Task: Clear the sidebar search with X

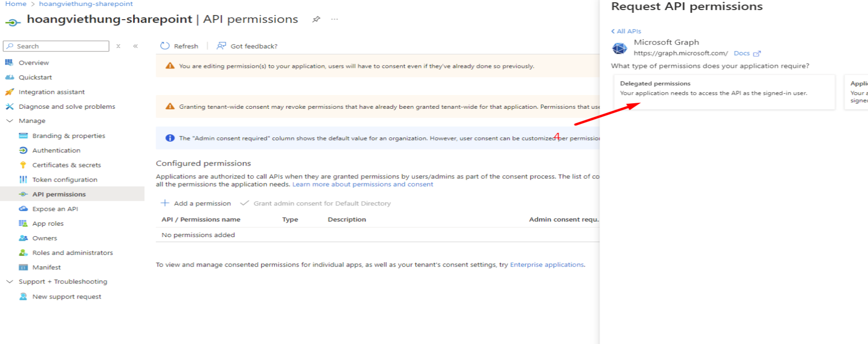Action: [118, 46]
